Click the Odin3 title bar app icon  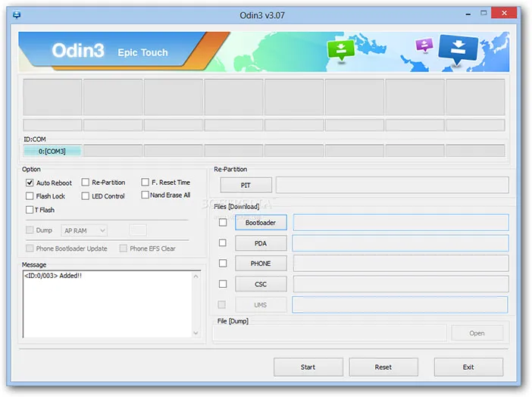tap(15, 14)
